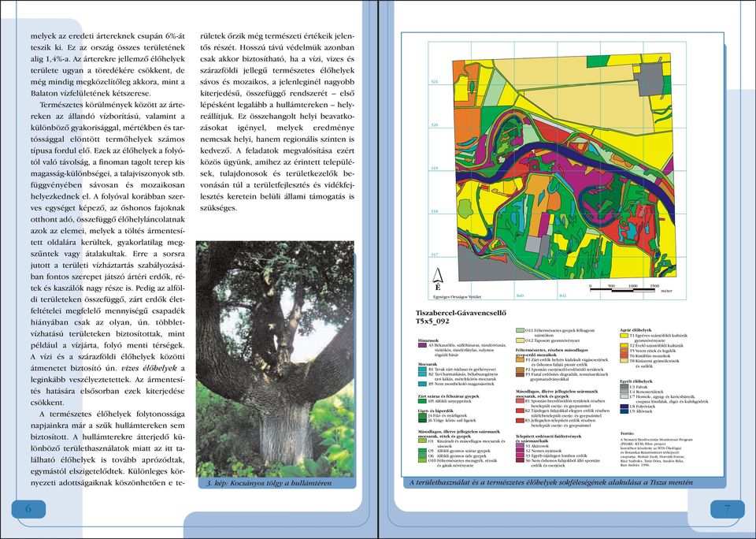
Task: Click the U9 blue legend swatch
Action: click(624, 411)
